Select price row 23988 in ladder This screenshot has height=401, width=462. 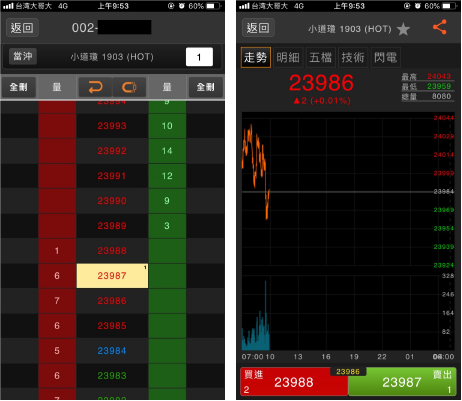coord(112,251)
